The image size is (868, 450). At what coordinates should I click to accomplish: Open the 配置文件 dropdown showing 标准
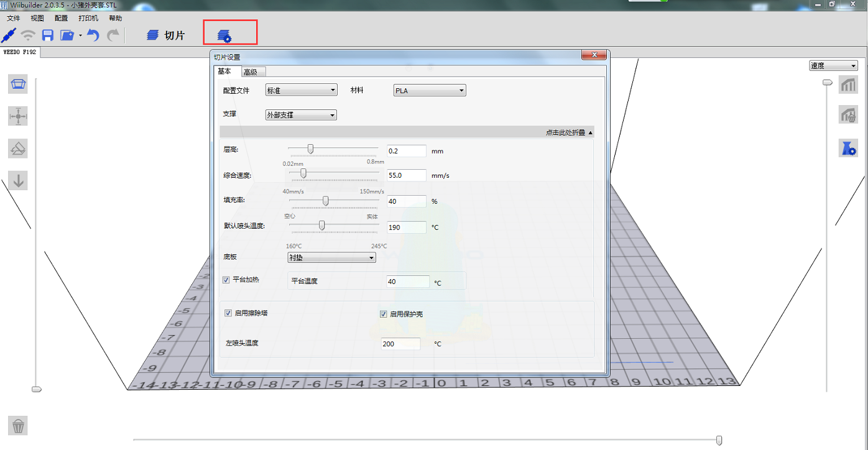(x=301, y=91)
